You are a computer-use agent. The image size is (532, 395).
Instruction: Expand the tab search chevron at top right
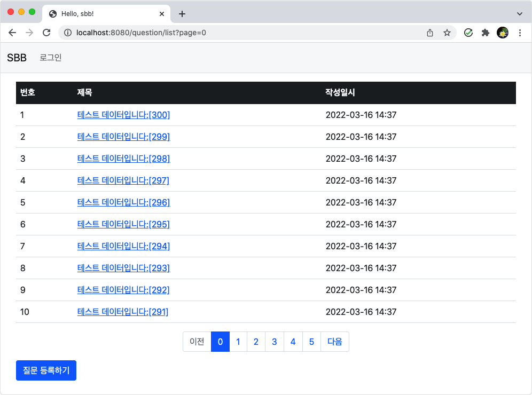[520, 13]
